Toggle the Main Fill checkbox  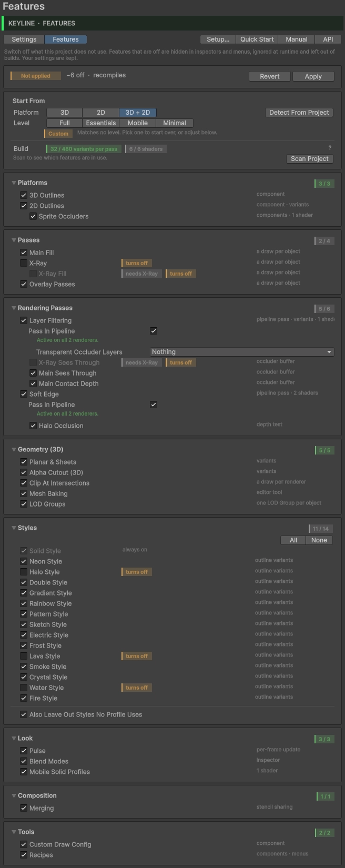point(24,253)
